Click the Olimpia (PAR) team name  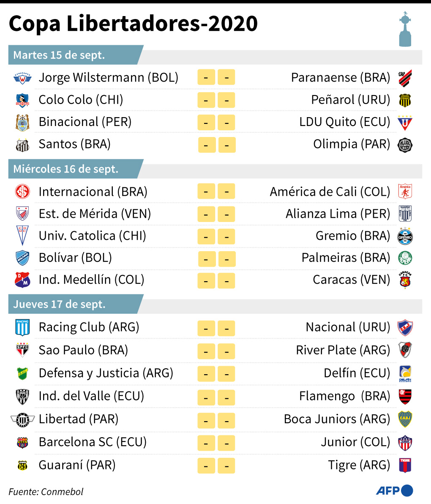(x=352, y=144)
